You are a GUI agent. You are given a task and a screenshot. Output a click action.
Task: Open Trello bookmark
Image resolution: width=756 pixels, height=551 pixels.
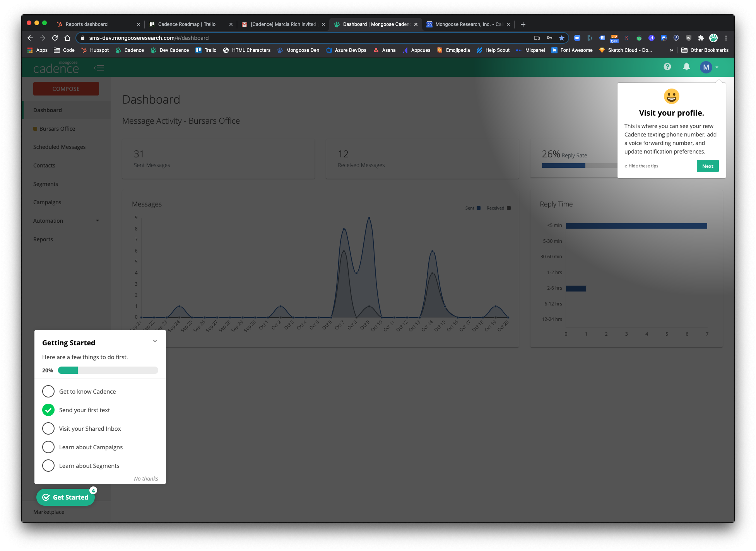click(206, 50)
